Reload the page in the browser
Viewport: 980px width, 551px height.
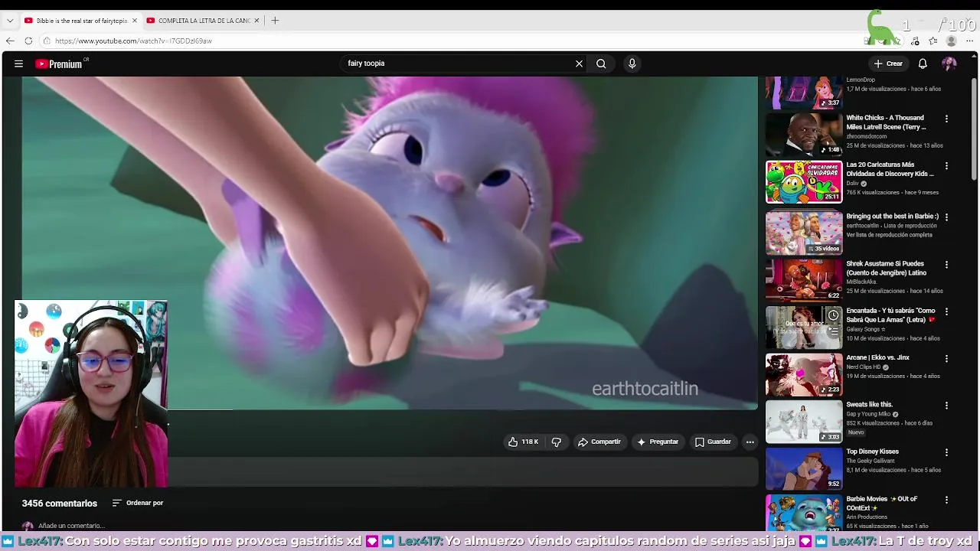[28, 41]
